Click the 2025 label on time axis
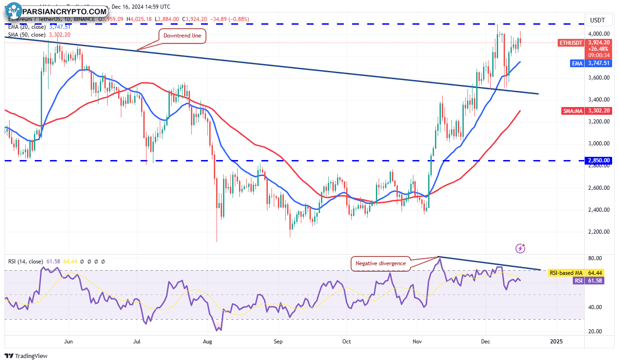 click(556, 341)
